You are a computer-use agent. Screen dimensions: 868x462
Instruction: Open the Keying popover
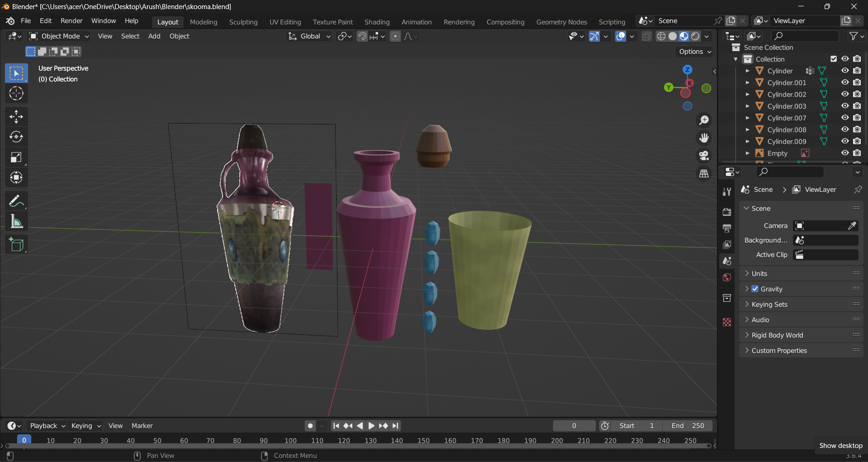(85, 426)
